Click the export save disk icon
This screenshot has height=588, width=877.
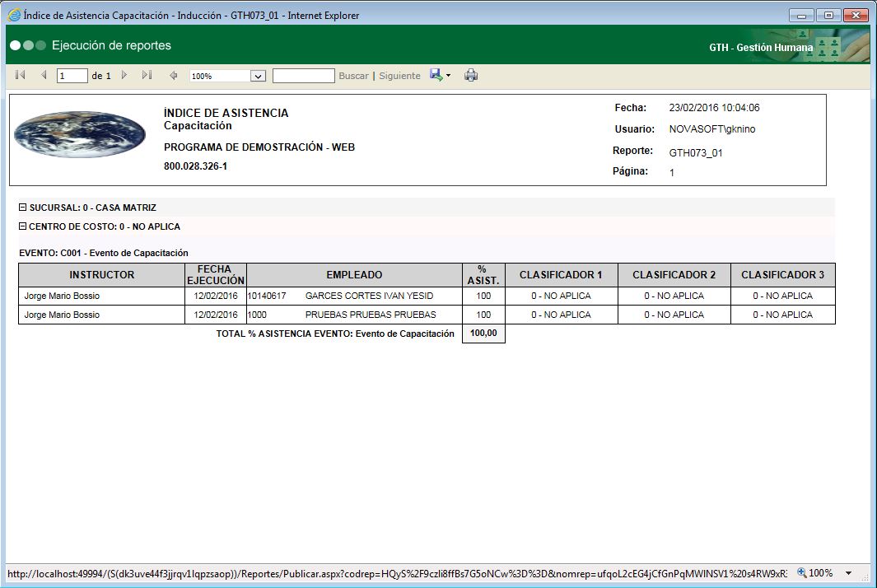[x=436, y=76]
